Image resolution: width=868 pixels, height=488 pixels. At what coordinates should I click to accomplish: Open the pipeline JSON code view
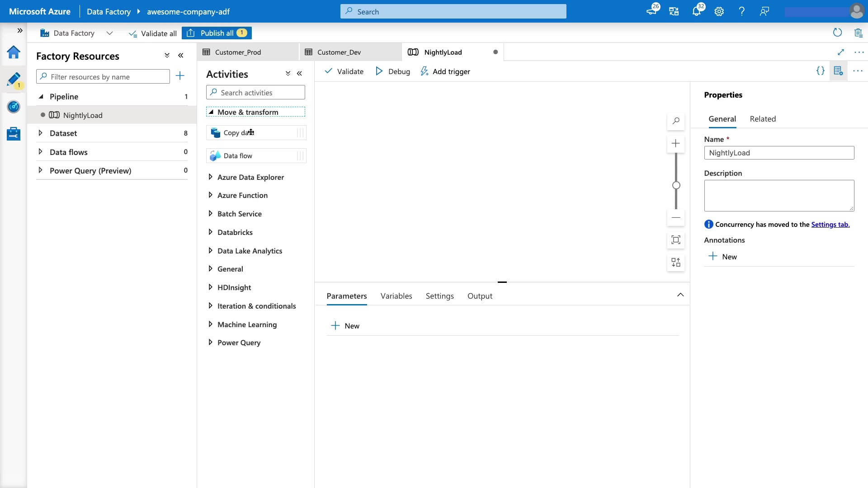[820, 71]
